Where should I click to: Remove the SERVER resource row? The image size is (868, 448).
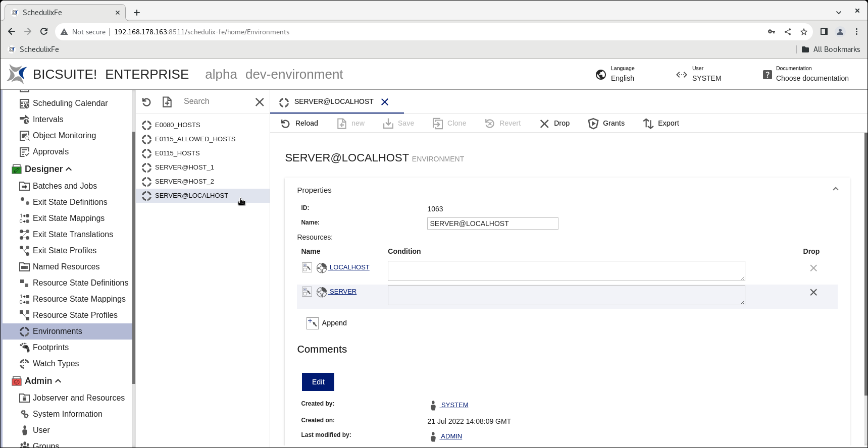(x=813, y=293)
